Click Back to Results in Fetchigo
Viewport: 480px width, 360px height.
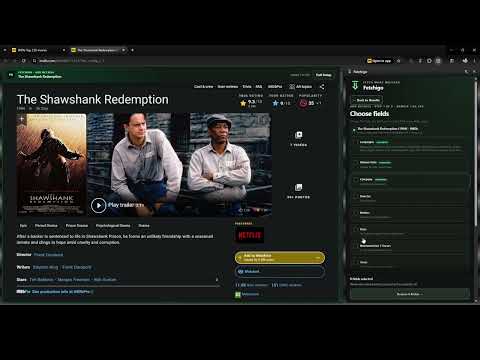click(x=366, y=100)
